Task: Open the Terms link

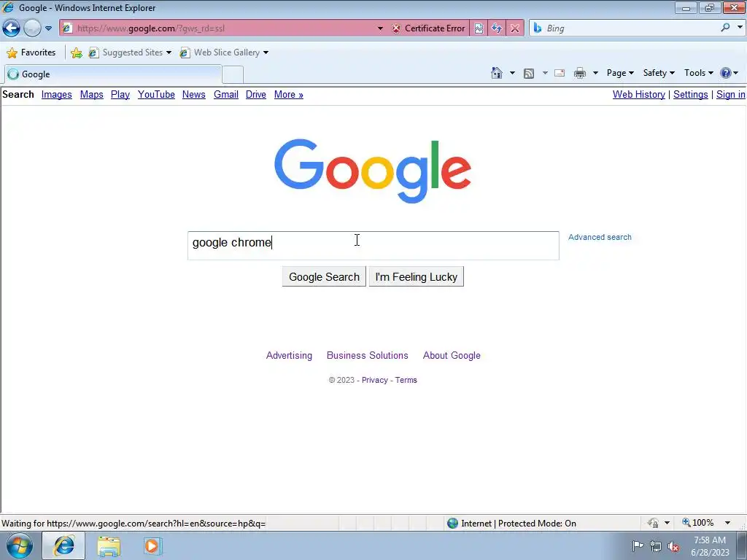Action: click(406, 380)
